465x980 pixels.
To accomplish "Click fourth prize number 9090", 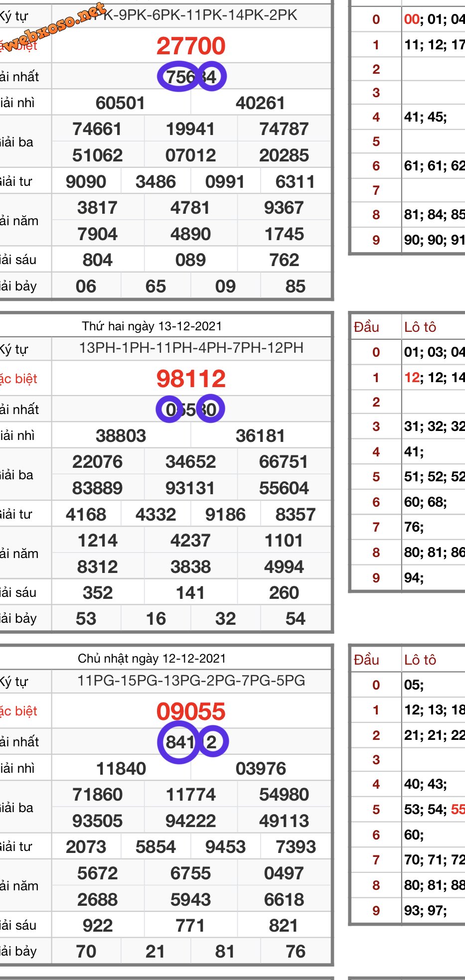I will point(86,182).
